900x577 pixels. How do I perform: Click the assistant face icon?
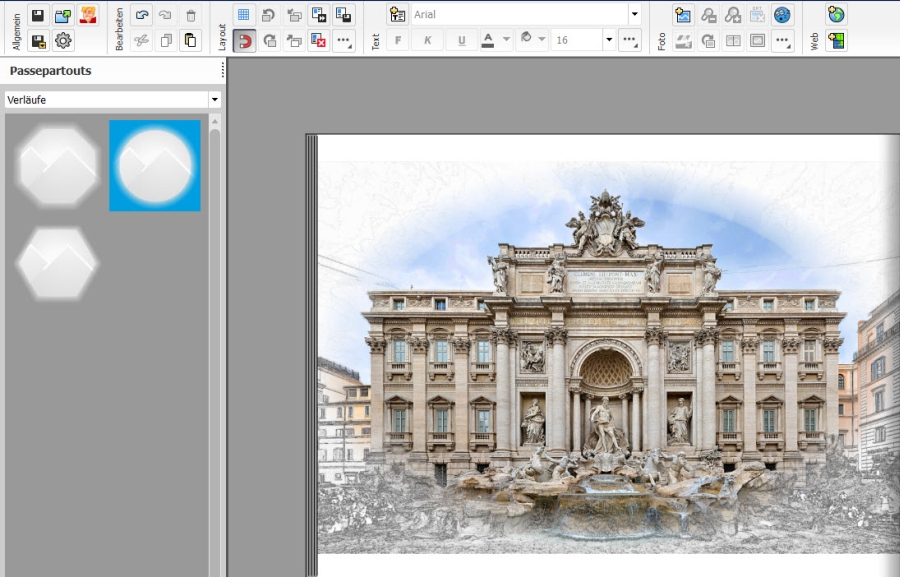[88, 15]
